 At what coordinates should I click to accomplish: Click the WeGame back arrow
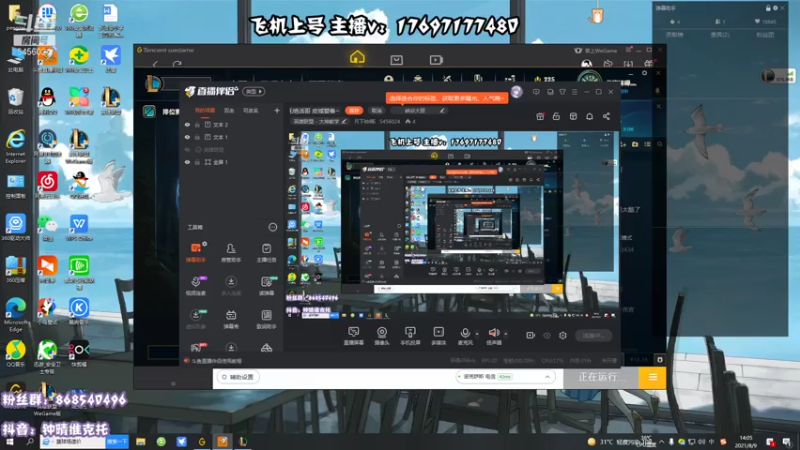(155, 64)
